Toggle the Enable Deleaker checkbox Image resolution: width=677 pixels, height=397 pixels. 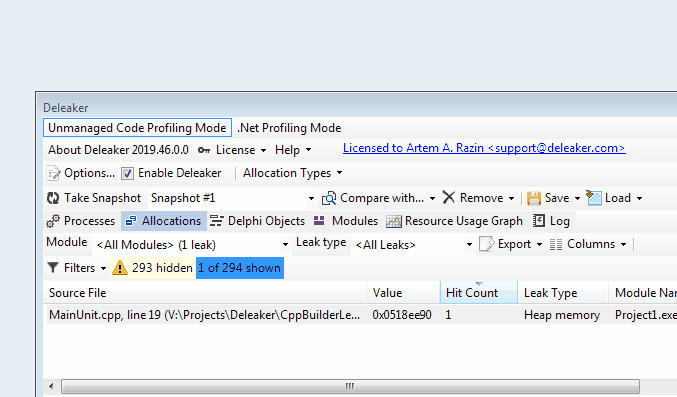[x=127, y=173]
